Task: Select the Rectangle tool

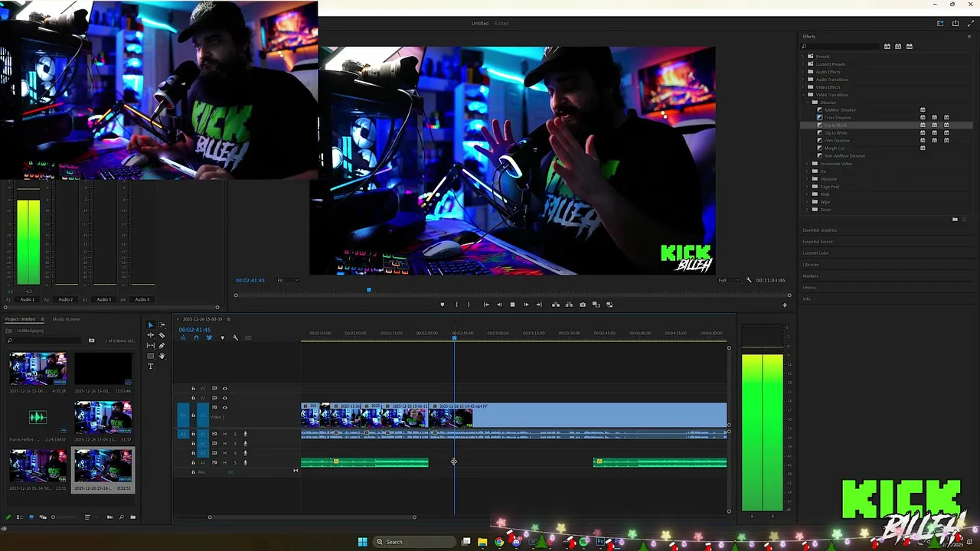Action: click(151, 356)
